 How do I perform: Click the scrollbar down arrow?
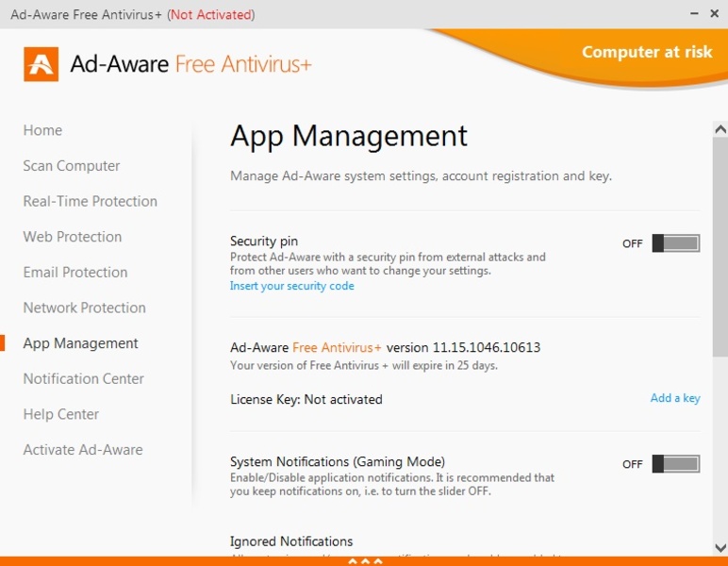pyautogui.click(x=720, y=547)
